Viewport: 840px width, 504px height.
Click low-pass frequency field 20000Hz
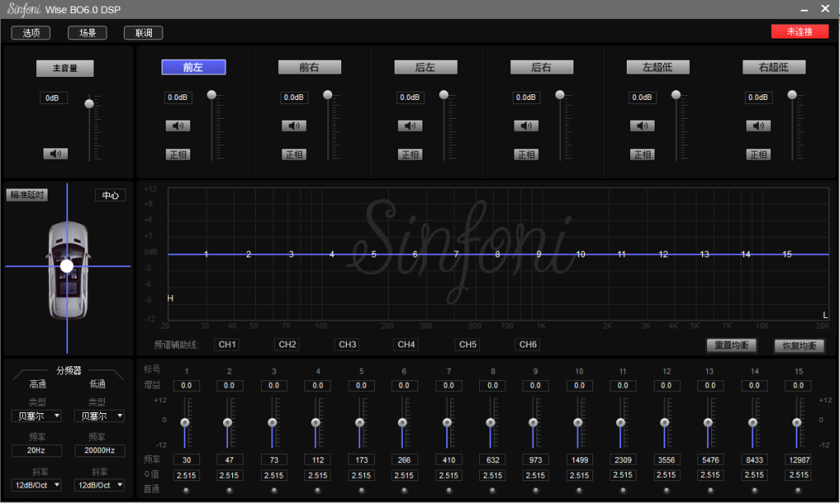(99, 451)
